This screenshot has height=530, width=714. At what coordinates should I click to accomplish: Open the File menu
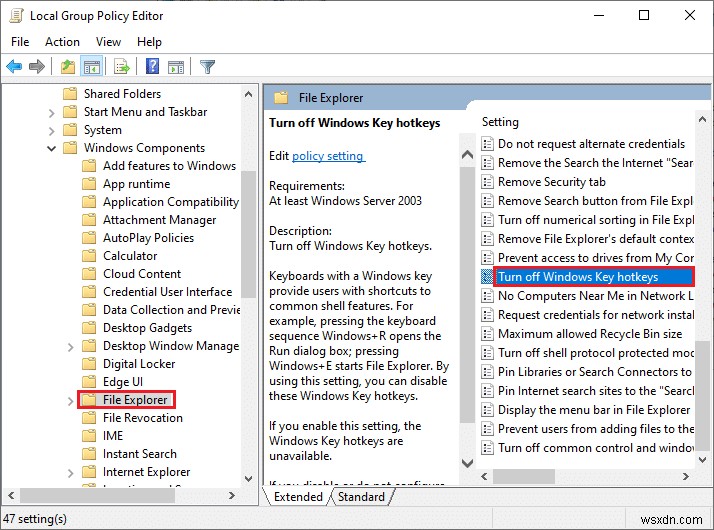point(20,42)
